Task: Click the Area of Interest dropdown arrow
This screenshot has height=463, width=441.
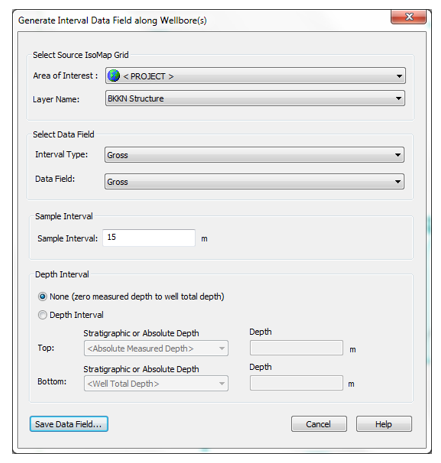Action: (x=399, y=76)
